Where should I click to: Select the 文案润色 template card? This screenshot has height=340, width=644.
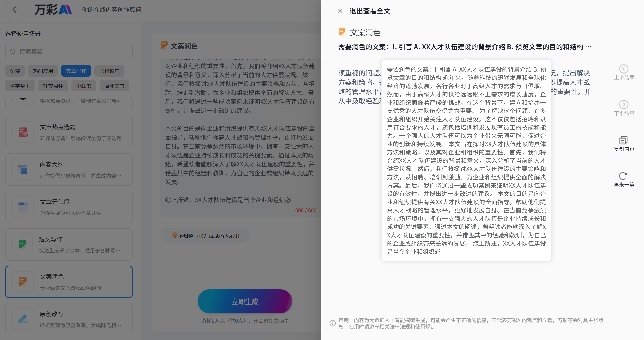tap(69, 282)
